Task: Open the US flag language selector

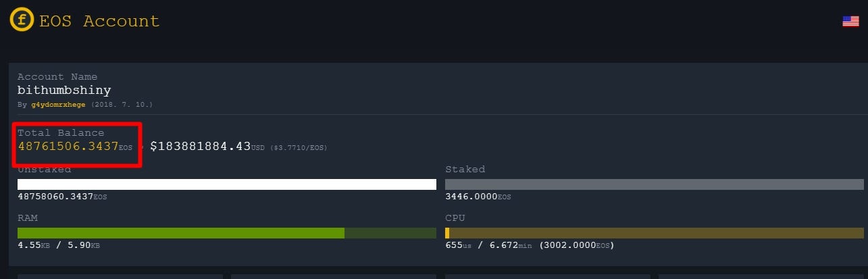Action: [x=850, y=21]
